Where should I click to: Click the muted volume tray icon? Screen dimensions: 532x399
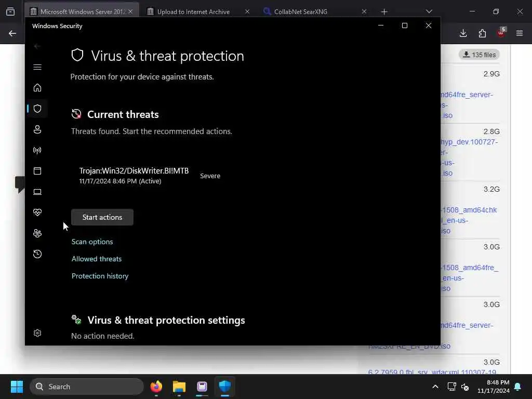coord(465,387)
